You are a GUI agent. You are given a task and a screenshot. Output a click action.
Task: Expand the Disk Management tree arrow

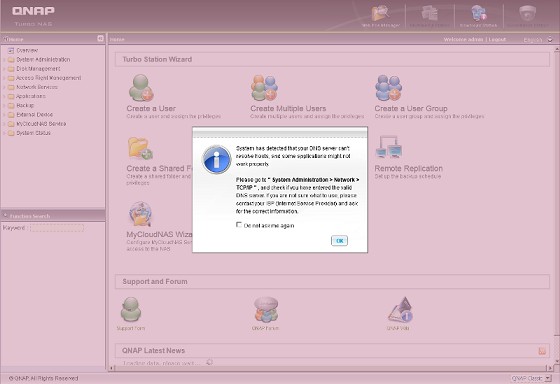[x=4, y=69]
